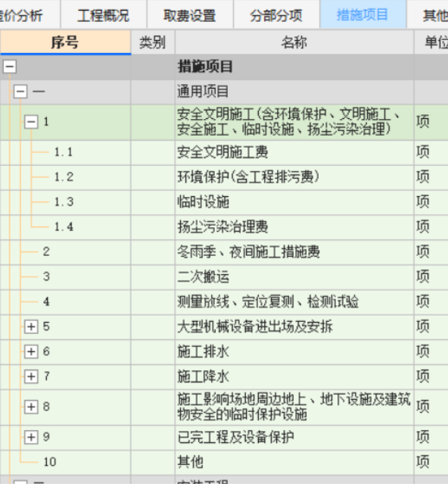Select sequence number 2 row
The height and width of the screenshot is (493, 448).
point(46,252)
